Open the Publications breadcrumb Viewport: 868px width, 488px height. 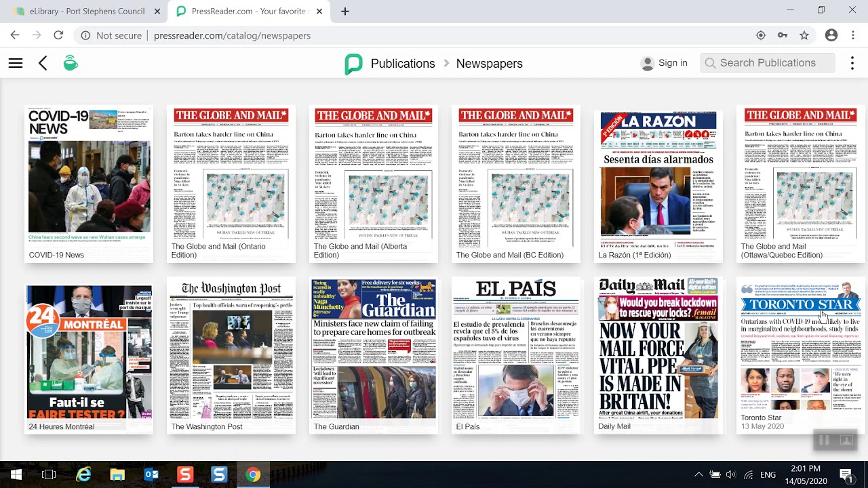pyautogui.click(x=403, y=63)
